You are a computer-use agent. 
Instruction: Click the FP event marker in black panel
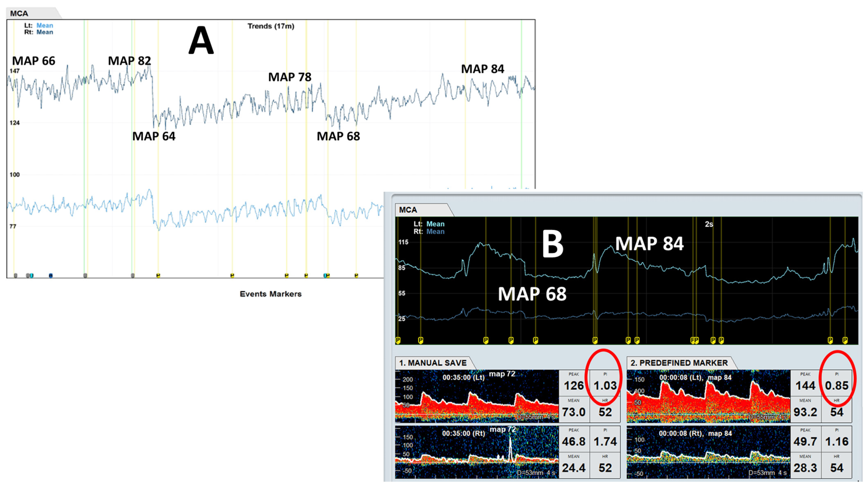695,340
